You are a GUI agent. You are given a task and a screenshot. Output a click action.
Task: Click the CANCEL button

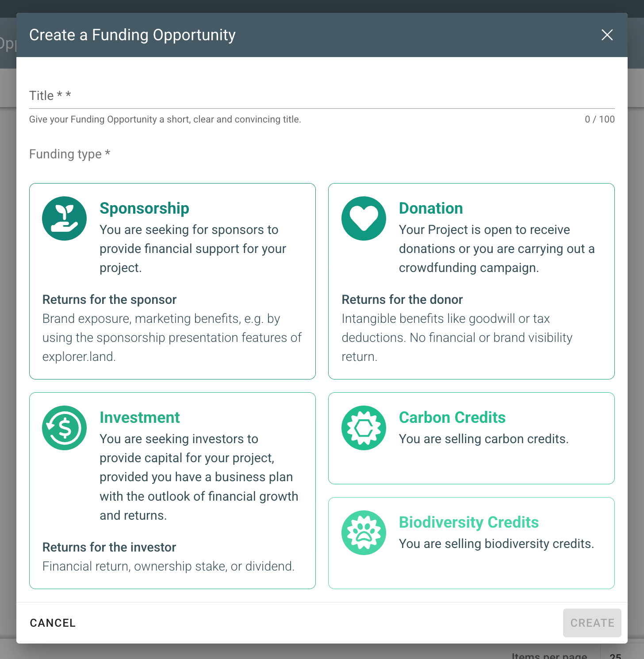[53, 623]
